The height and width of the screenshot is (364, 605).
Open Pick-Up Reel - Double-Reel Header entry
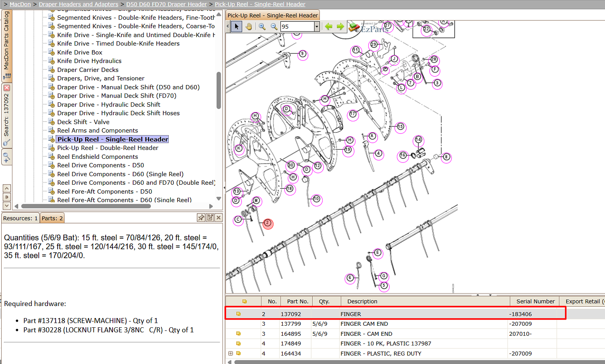pyautogui.click(x=108, y=148)
